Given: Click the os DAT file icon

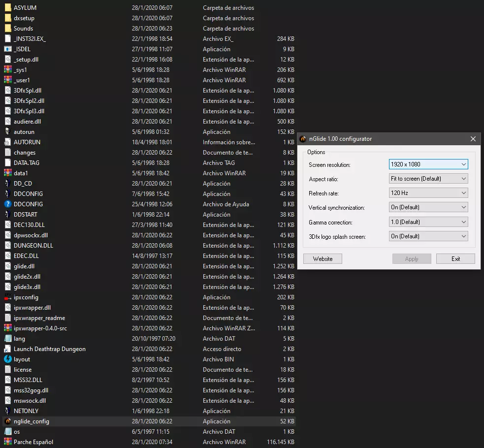Looking at the screenshot, I should point(8,432).
